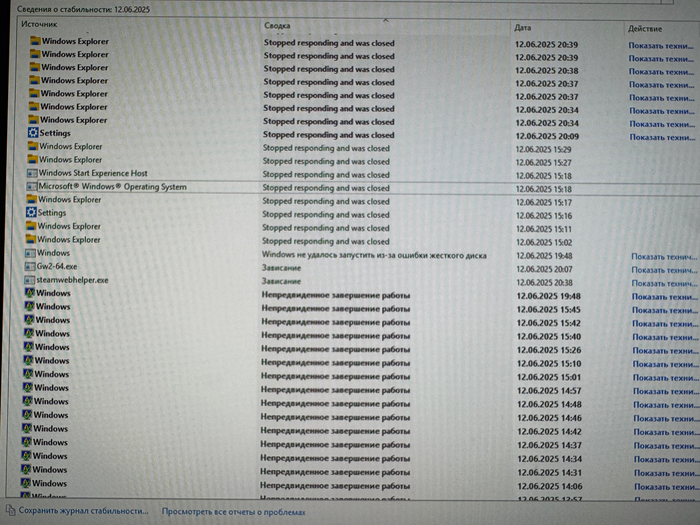Click the Microsoft Windows Operating System icon

(30, 187)
